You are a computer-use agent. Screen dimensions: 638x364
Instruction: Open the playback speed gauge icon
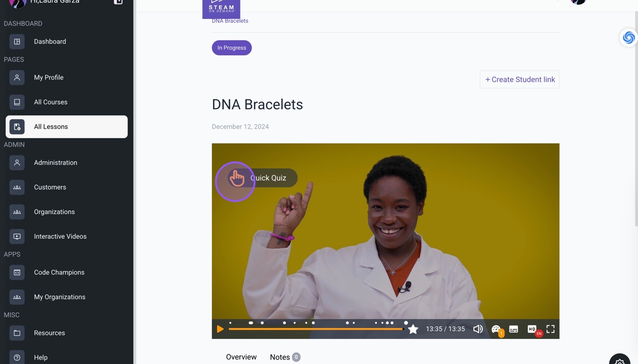pyautogui.click(x=496, y=329)
